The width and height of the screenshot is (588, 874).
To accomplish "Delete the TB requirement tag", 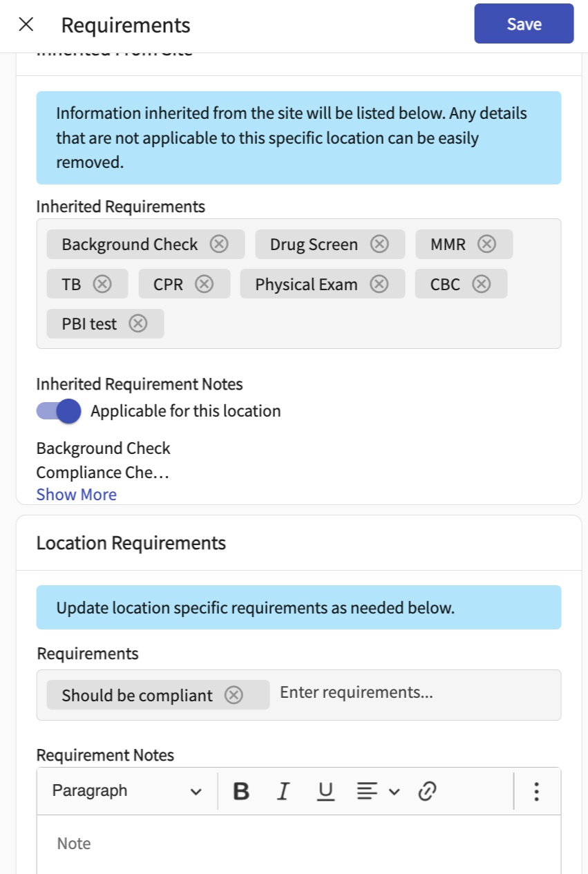I will click(102, 284).
